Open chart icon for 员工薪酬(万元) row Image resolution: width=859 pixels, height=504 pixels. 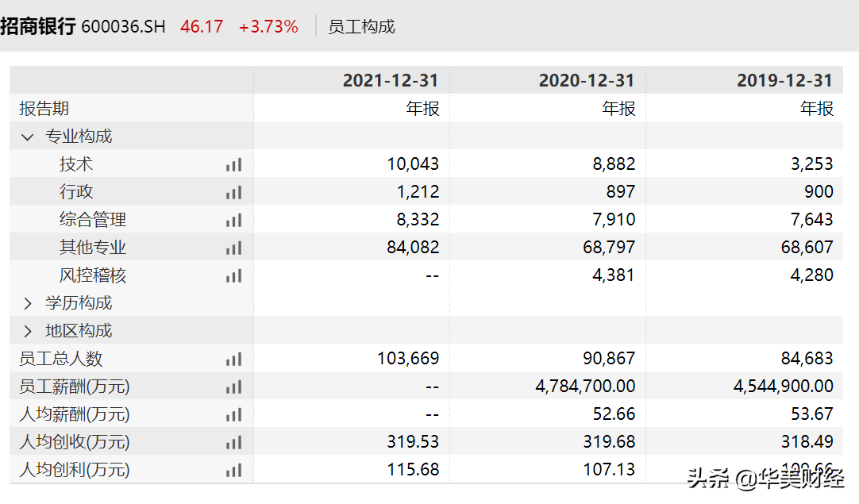tap(234, 388)
